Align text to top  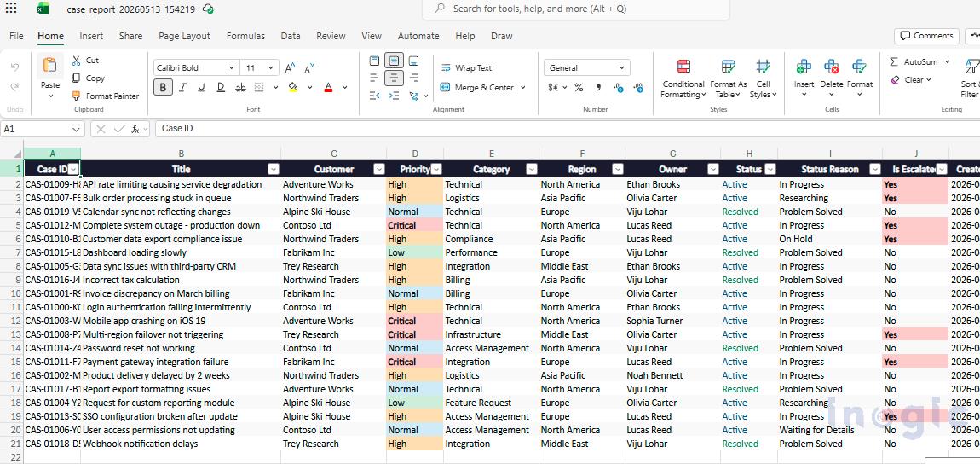[374, 61]
